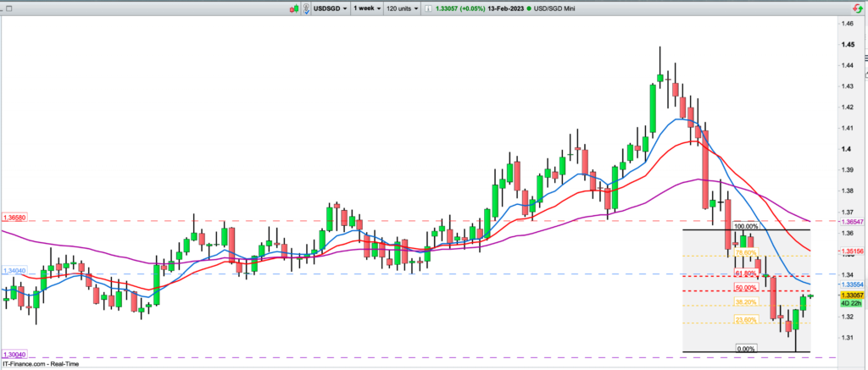
Task: Click the green status dot near USD/SGD Mini
Action: [x=530, y=8]
